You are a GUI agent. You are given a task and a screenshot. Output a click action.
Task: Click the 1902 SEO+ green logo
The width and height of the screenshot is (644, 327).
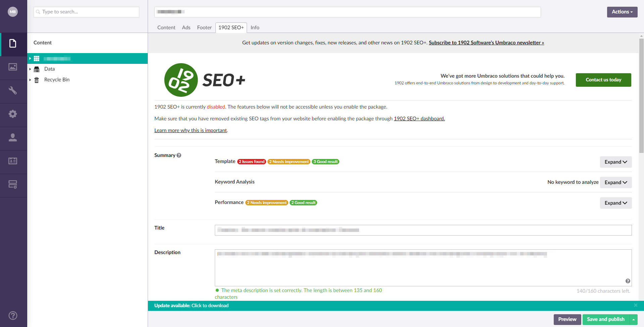[181, 80]
